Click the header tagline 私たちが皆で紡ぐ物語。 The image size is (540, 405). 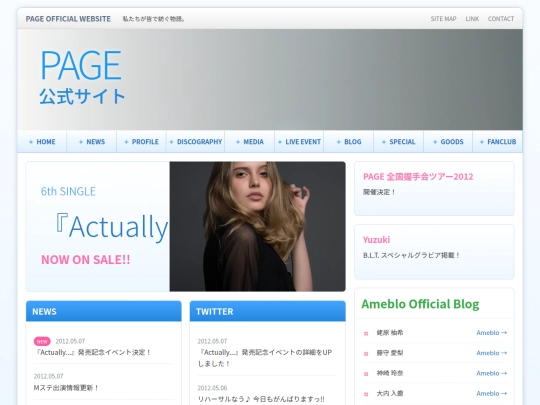coord(154,19)
